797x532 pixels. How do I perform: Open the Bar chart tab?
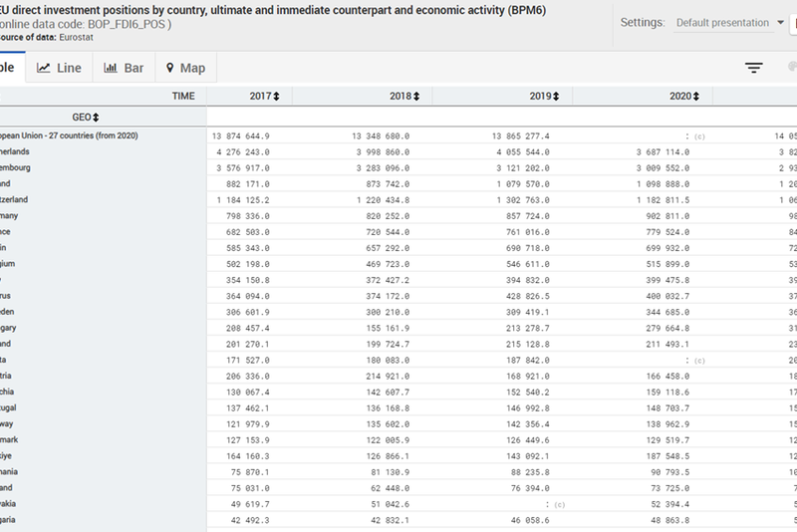tap(124, 68)
